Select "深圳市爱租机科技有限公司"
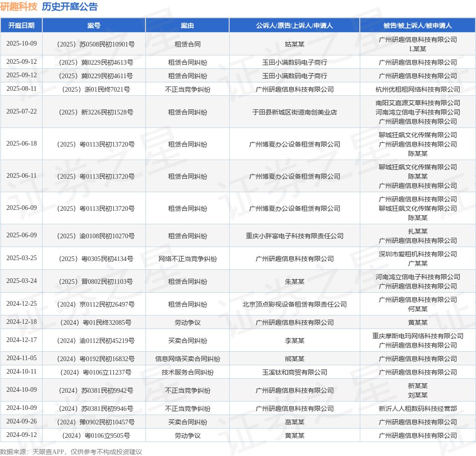The width and height of the screenshot is (476, 456). coord(418,254)
